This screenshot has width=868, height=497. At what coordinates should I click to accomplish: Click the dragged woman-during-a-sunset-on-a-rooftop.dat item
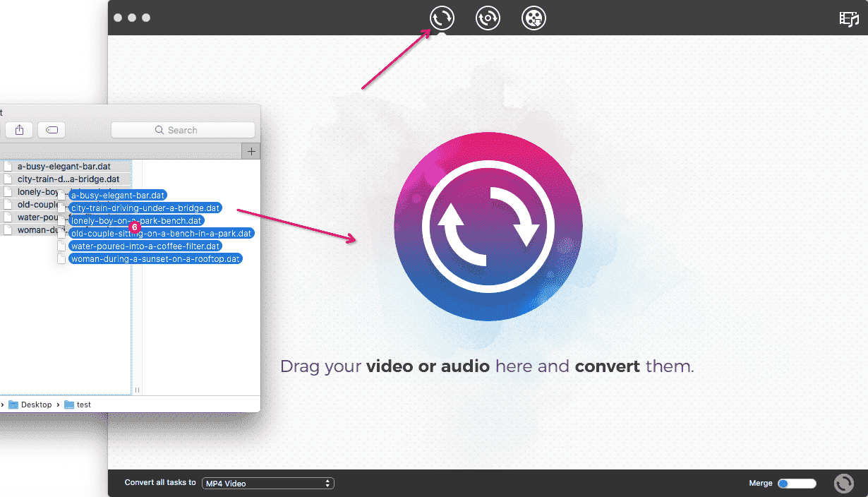click(x=155, y=259)
